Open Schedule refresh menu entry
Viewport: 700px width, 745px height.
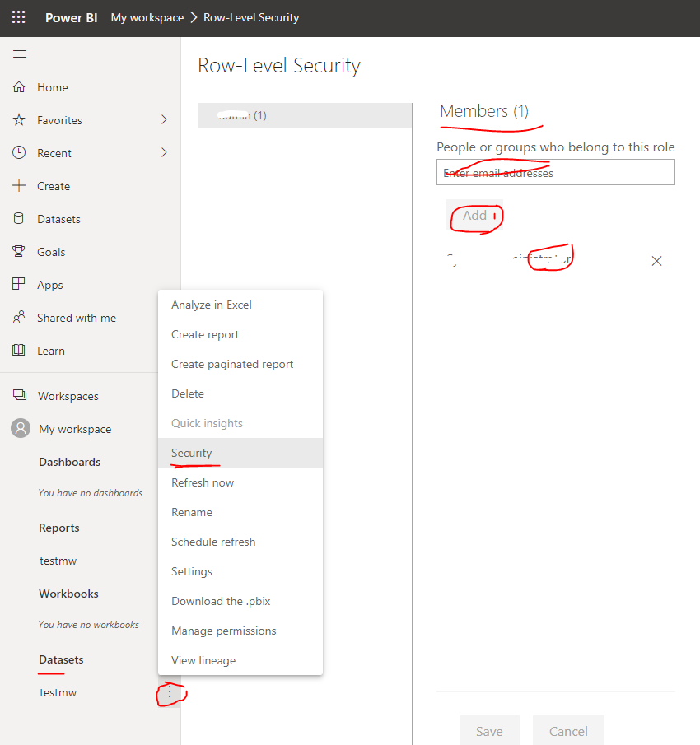coord(240,542)
